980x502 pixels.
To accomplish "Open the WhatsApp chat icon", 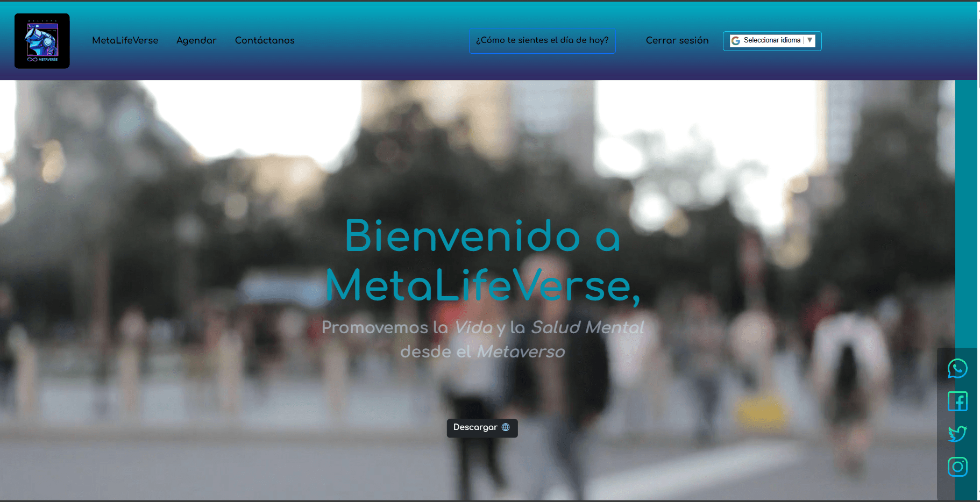I will coord(957,369).
